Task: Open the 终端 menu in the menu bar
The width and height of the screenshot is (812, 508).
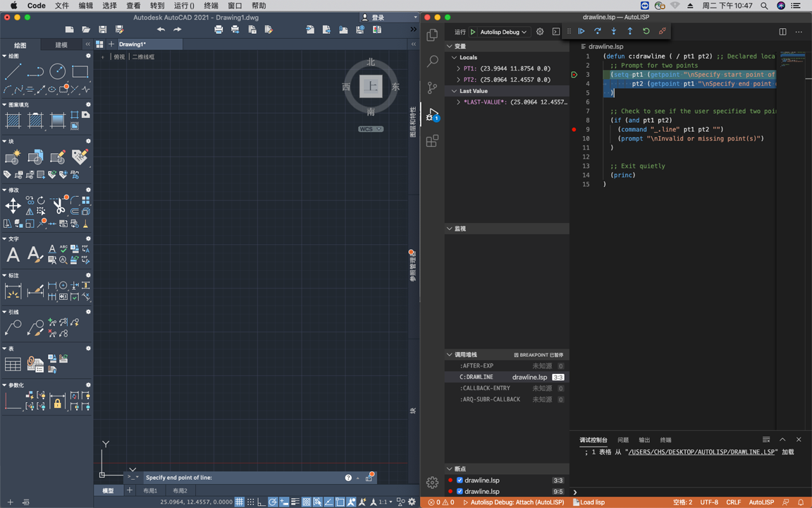Action: point(211,6)
